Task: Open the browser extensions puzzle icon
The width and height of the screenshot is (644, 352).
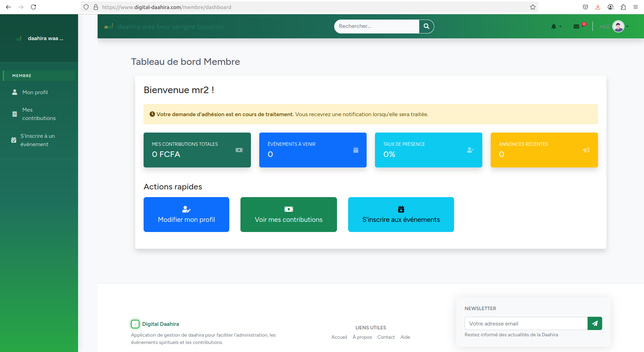Action: point(623,7)
